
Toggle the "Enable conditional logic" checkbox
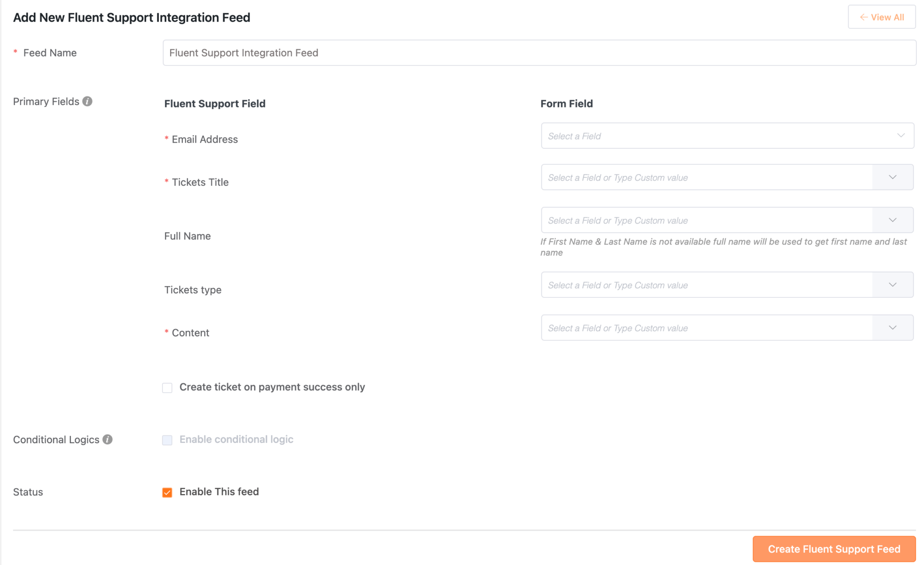click(167, 440)
